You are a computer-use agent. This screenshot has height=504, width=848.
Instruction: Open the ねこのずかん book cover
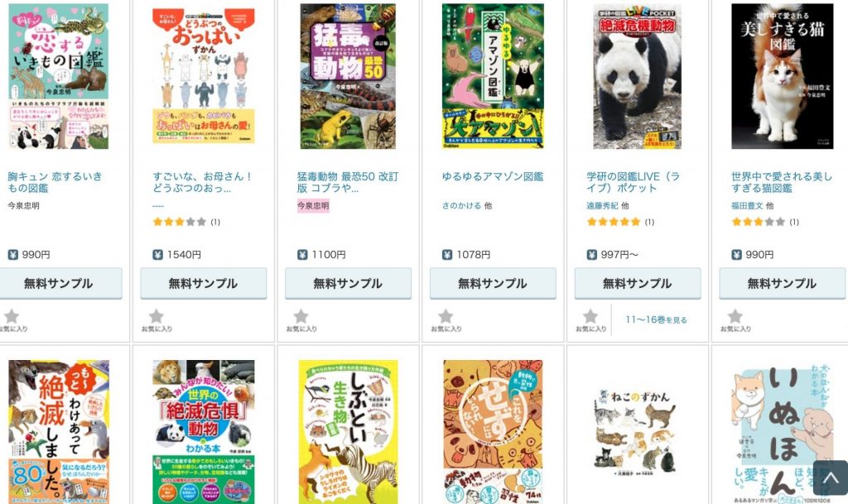coord(638,432)
